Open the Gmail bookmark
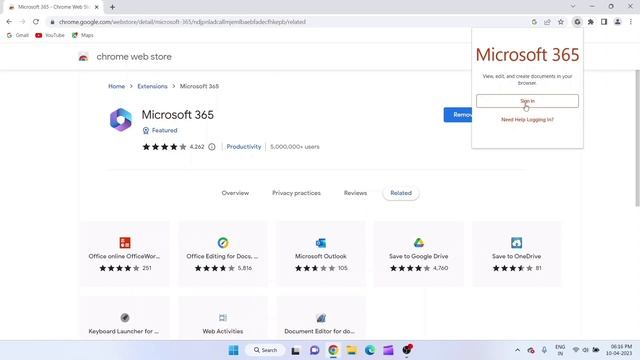The width and height of the screenshot is (640, 360). point(18,36)
